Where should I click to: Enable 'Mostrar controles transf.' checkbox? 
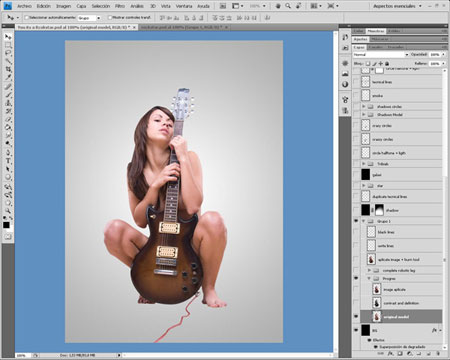coord(110,17)
